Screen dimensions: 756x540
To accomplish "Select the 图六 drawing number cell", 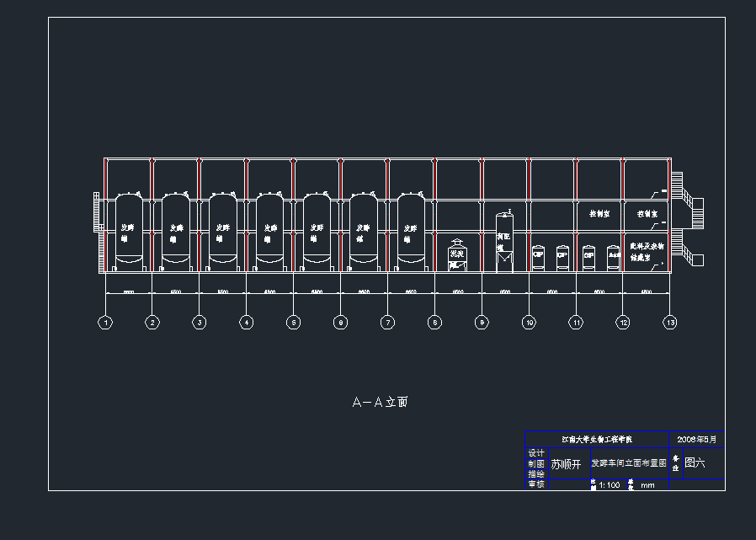I will click(x=695, y=462).
